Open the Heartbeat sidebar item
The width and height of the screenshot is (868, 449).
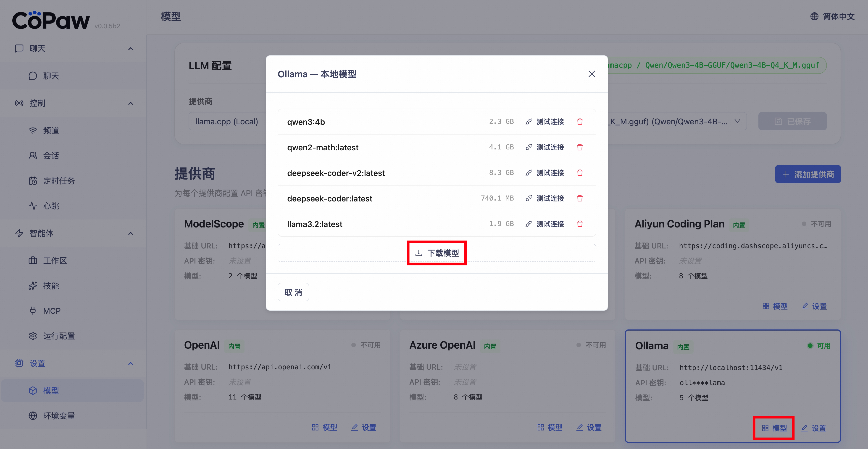pyautogui.click(x=51, y=206)
